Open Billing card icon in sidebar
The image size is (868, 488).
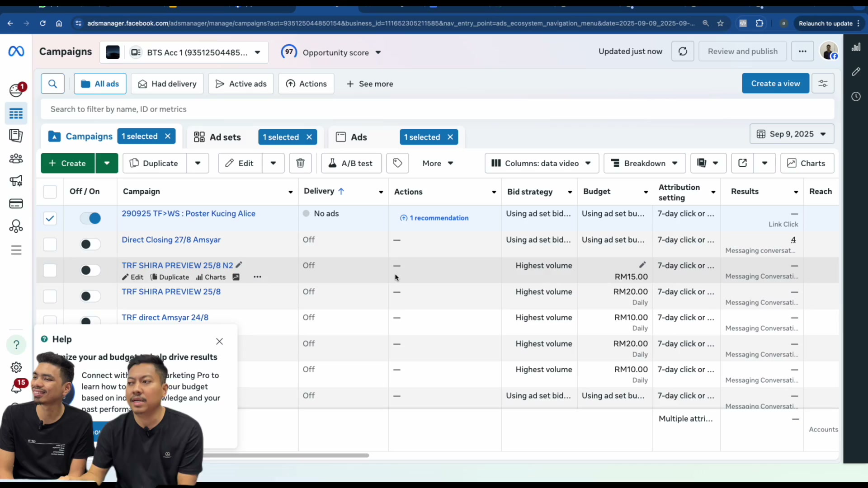pos(16,204)
